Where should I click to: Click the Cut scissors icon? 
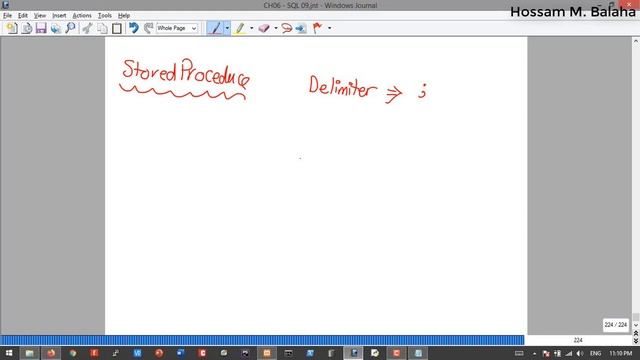pyautogui.click(x=87, y=28)
